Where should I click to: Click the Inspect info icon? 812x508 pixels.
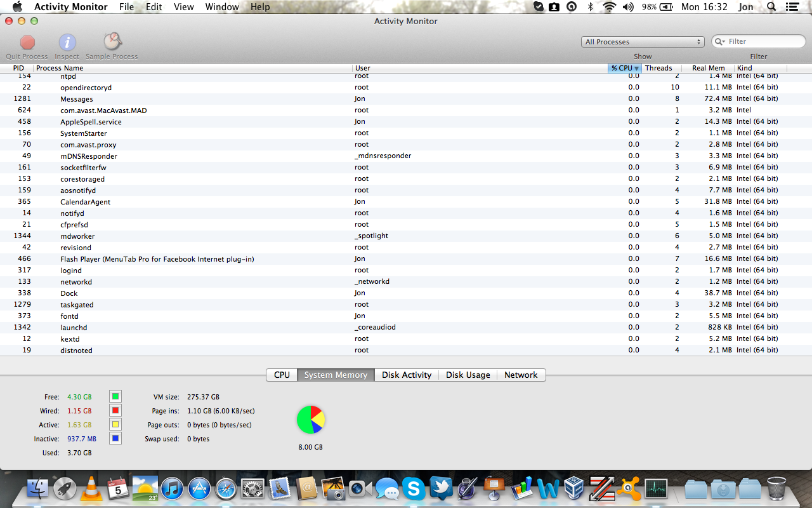tap(67, 43)
